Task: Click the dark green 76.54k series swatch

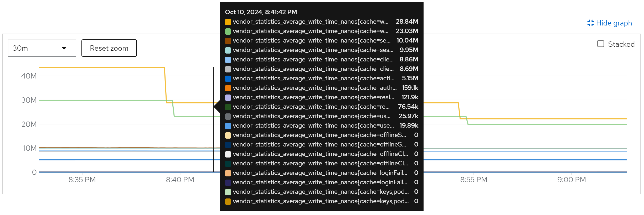Action: (x=228, y=107)
